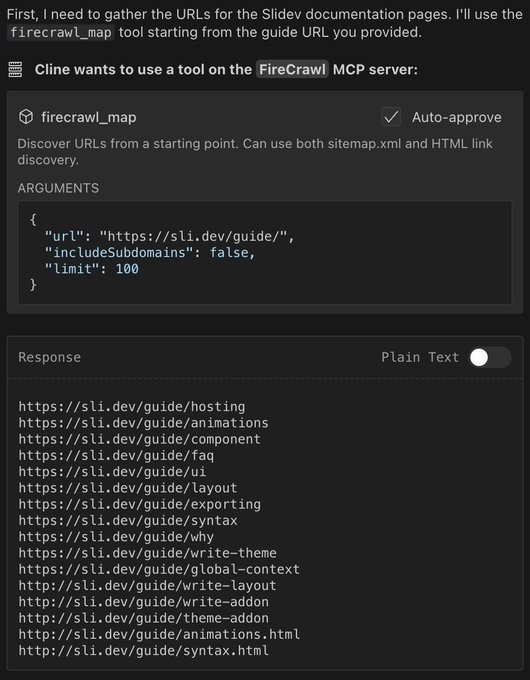The width and height of the screenshot is (530, 680).
Task: Open the guide/component URL
Action: tap(139, 439)
